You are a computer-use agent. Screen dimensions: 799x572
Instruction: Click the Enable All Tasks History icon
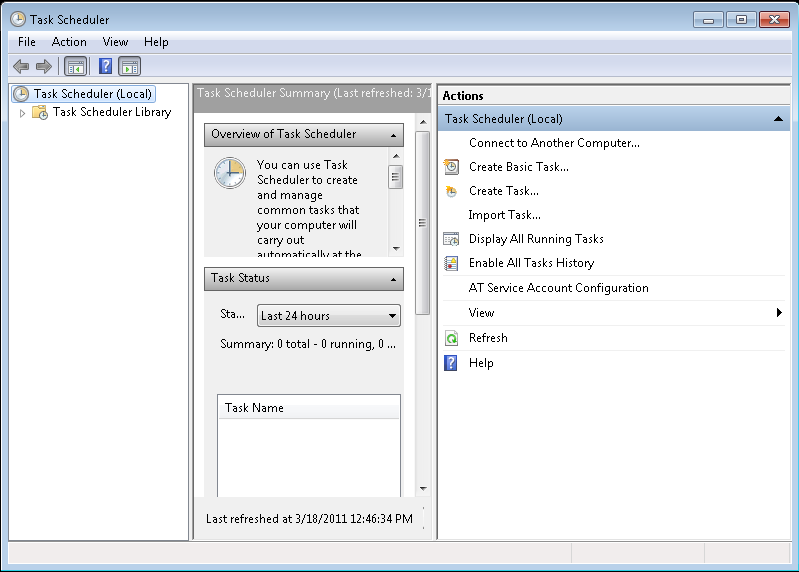(x=451, y=263)
